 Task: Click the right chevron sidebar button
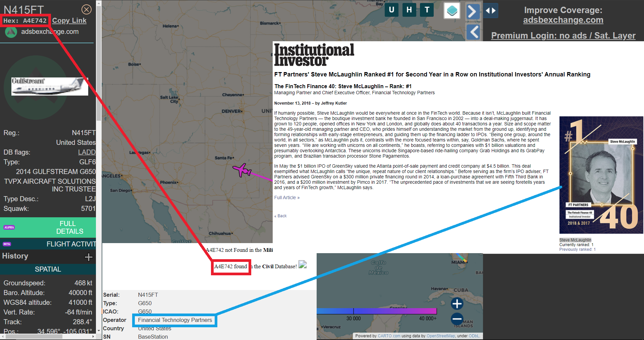click(473, 11)
